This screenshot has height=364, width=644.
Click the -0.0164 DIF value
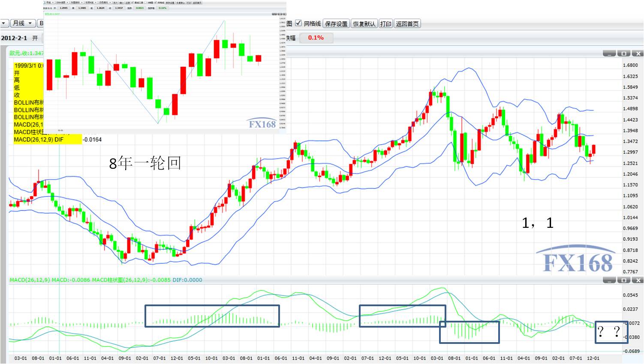click(92, 140)
